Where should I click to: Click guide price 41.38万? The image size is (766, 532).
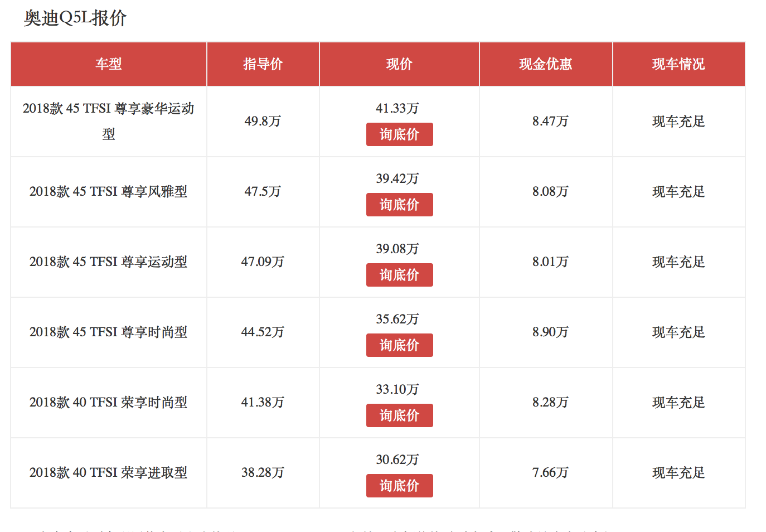tap(263, 402)
